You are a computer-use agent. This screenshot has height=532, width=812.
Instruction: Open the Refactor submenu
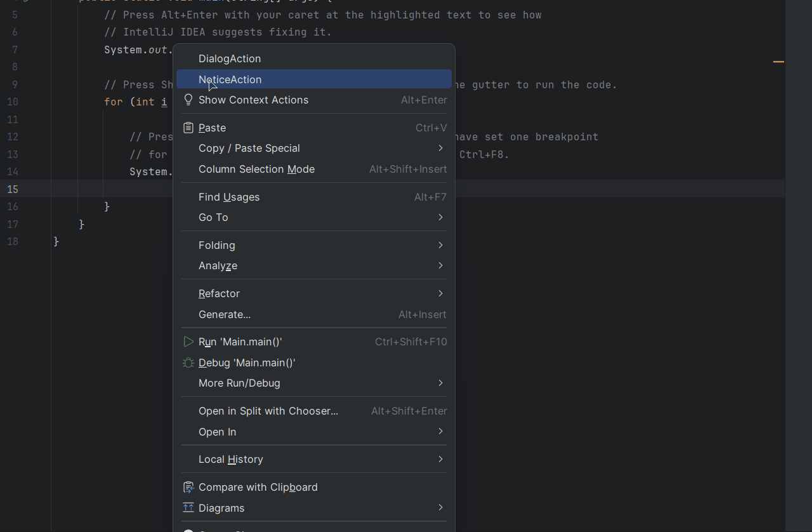(314, 293)
